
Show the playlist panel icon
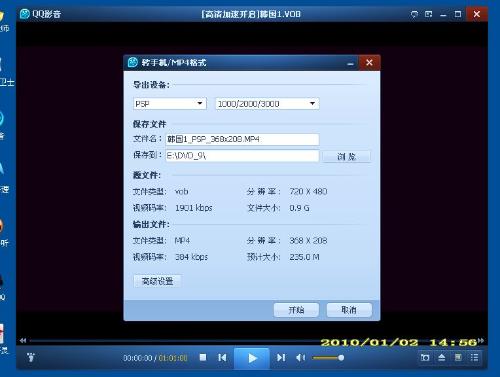click(474, 358)
